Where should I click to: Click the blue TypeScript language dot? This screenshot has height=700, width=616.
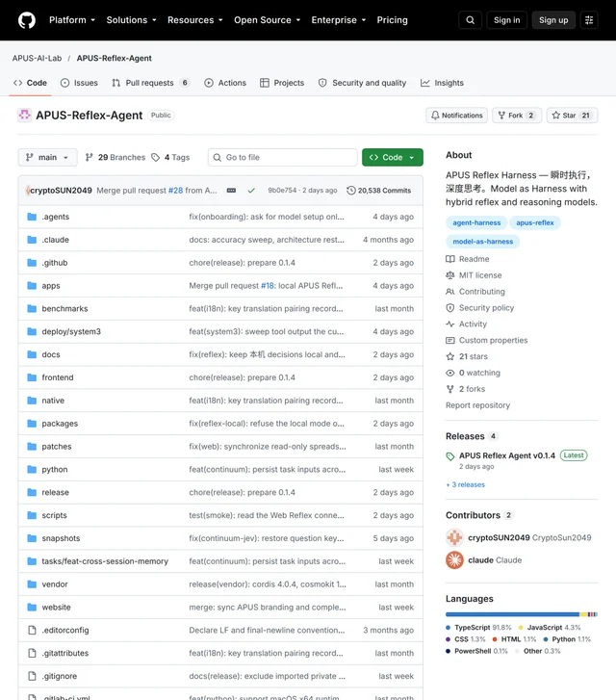[x=448, y=627]
